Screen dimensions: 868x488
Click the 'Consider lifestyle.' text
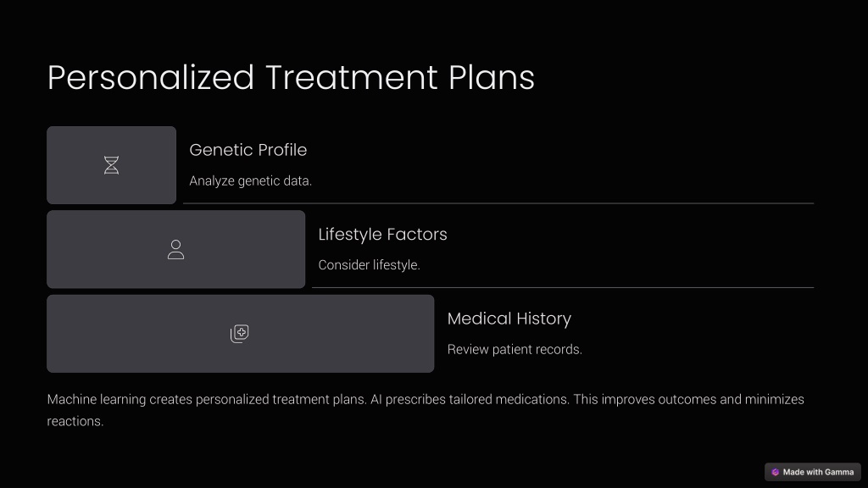pyautogui.click(x=370, y=265)
